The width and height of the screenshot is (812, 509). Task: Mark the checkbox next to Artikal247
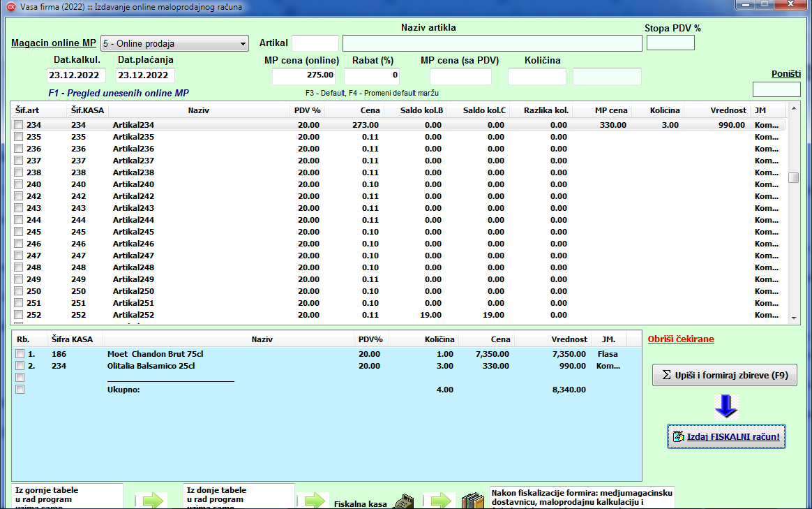tap(19, 256)
